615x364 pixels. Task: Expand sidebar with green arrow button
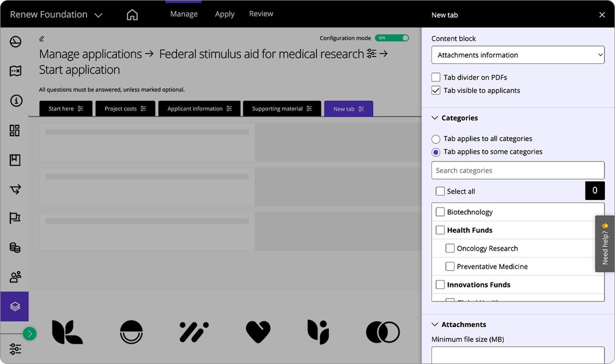[x=30, y=333]
